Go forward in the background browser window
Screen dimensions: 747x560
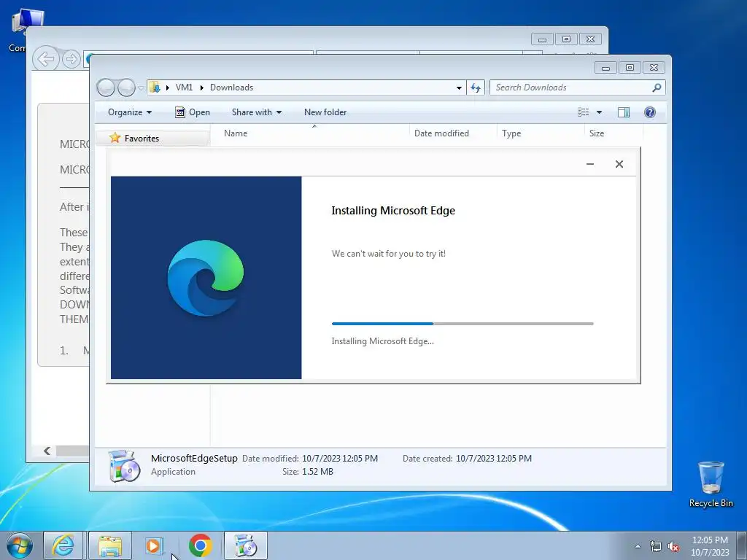pos(71,59)
